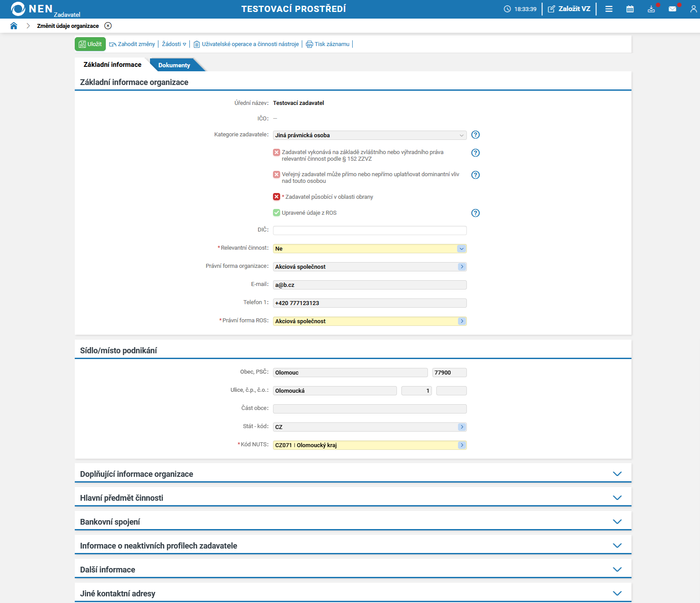Toggle the Upravené údaje z ROS checkbox
This screenshot has height=603, width=700.
[x=277, y=213]
